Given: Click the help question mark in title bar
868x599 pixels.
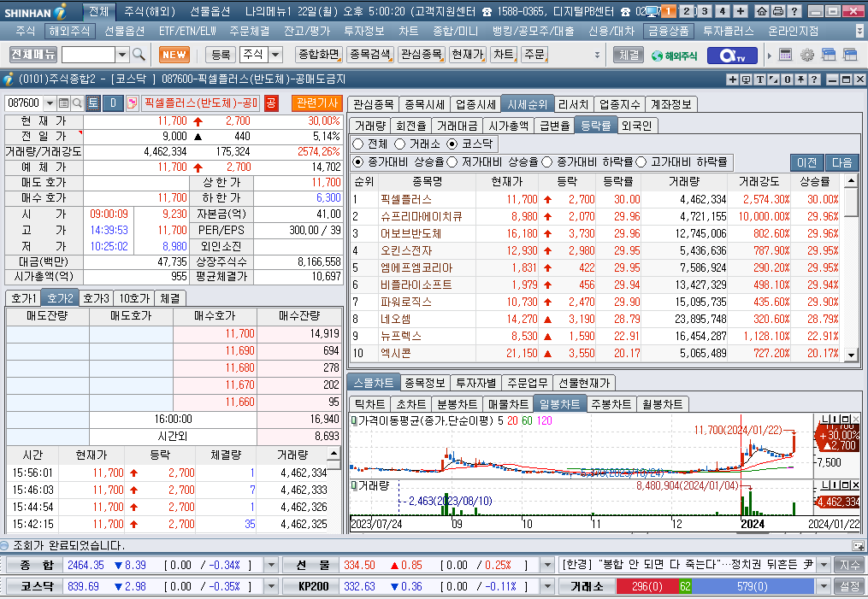Looking at the screenshot, I should coord(794,11).
